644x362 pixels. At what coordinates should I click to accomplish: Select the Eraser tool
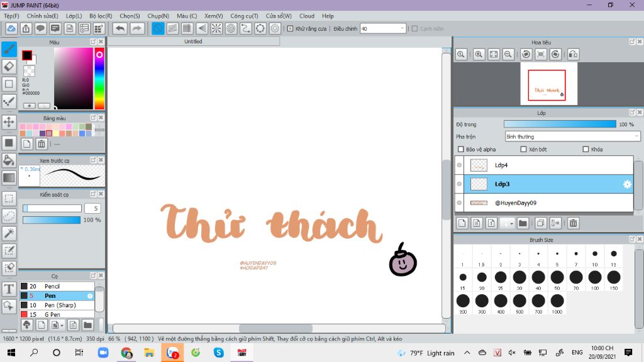pos(9,67)
